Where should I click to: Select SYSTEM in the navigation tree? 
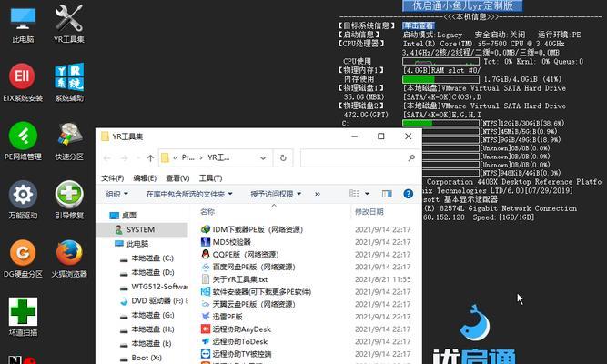point(141,229)
